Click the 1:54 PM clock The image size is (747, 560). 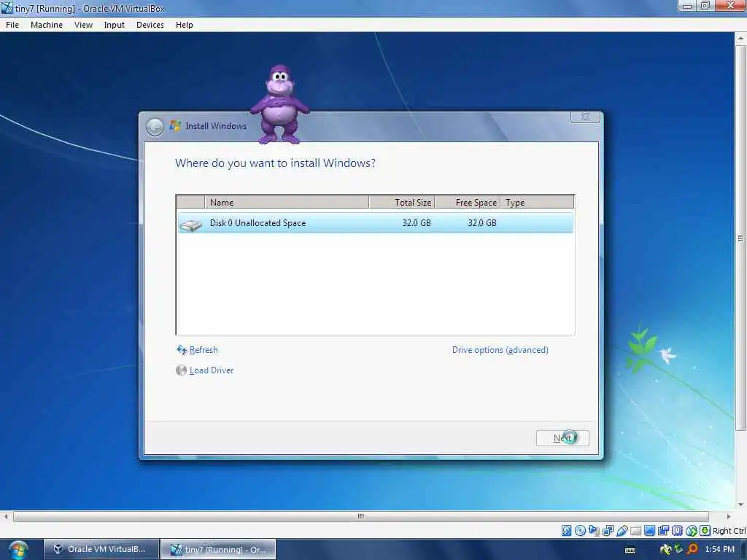pyautogui.click(x=719, y=549)
